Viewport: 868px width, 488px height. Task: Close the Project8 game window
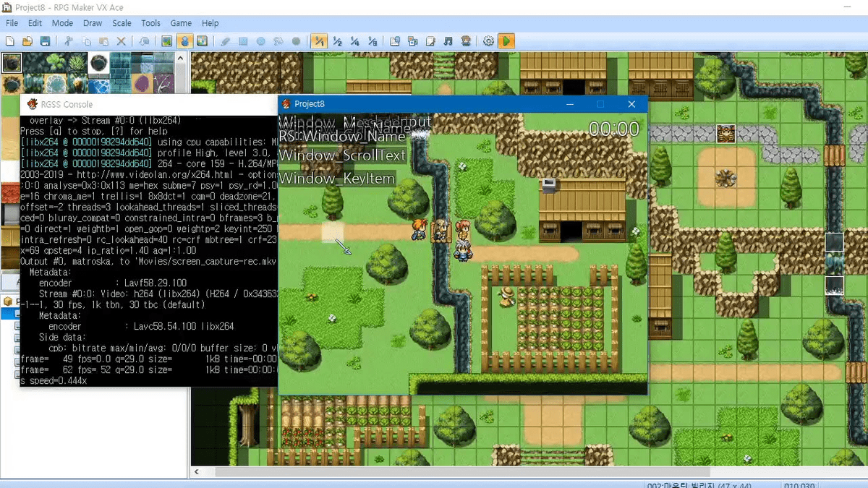pos(631,104)
